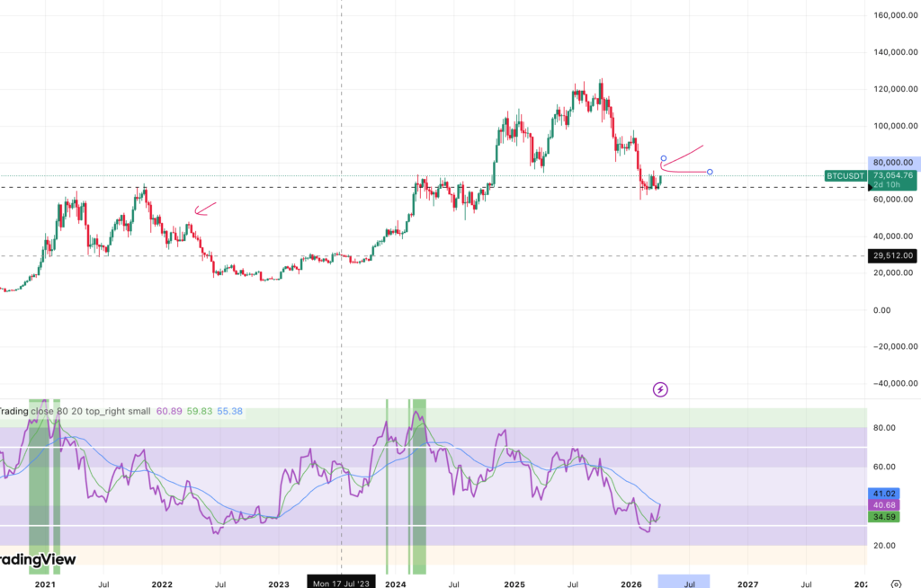This screenshot has height=588, width=921.
Task: Click the highlighted 80,000.00 price axis label
Action: (x=893, y=164)
